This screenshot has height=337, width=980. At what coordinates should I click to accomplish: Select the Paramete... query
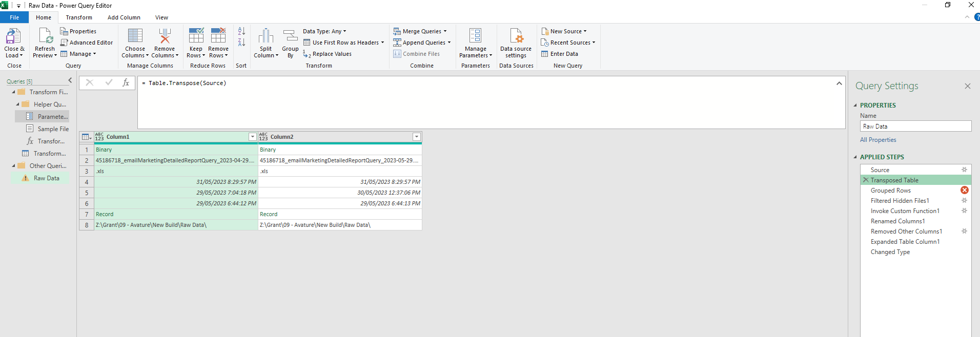point(42,117)
